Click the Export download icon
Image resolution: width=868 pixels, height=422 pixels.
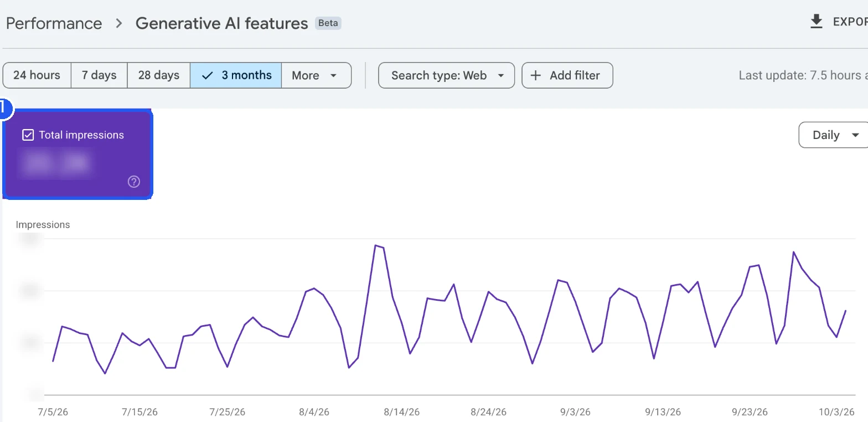pyautogui.click(x=816, y=22)
